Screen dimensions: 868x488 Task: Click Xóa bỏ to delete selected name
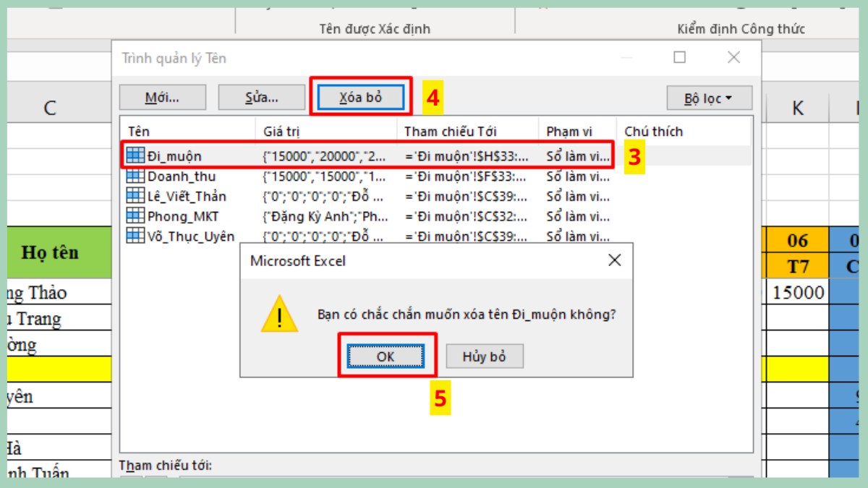[359, 95]
